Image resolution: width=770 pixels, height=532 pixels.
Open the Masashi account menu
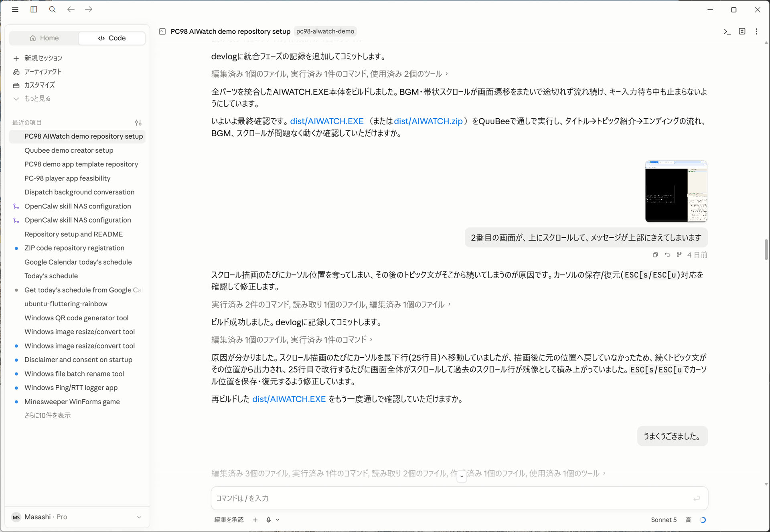(x=77, y=517)
